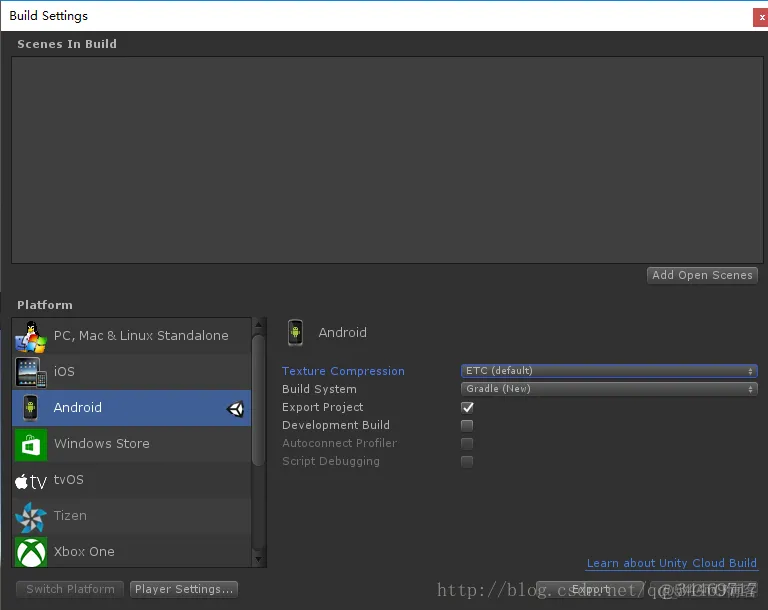The width and height of the screenshot is (768, 610).
Task: Toggle the Script Debugging checkbox
Action: (x=467, y=462)
